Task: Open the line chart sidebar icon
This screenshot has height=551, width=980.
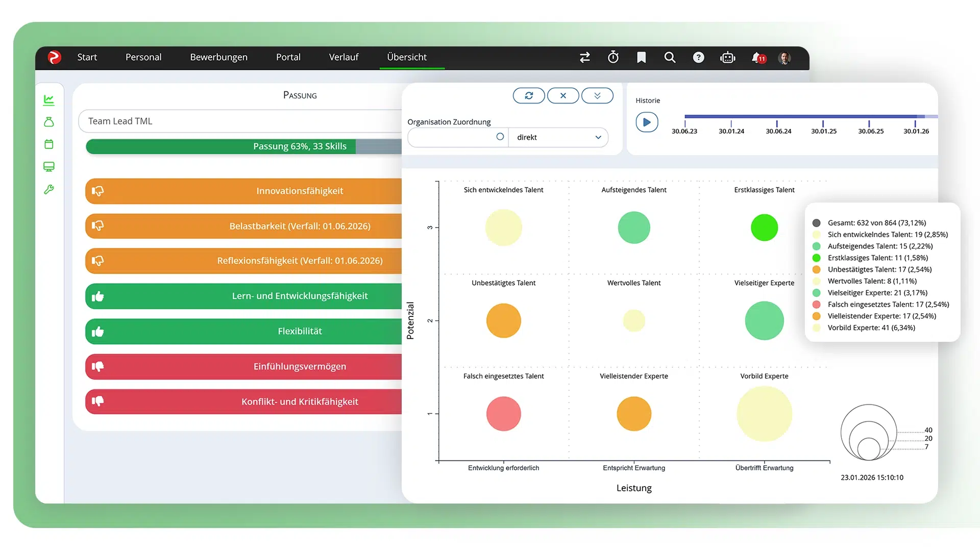Action: [x=49, y=99]
